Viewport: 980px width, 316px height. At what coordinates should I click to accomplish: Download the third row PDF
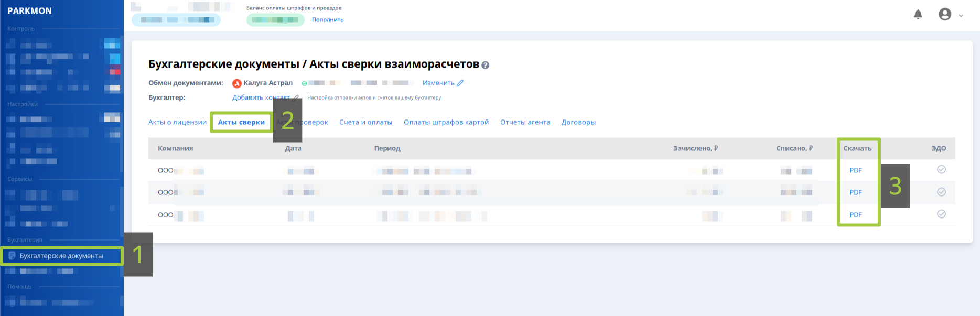(856, 215)
